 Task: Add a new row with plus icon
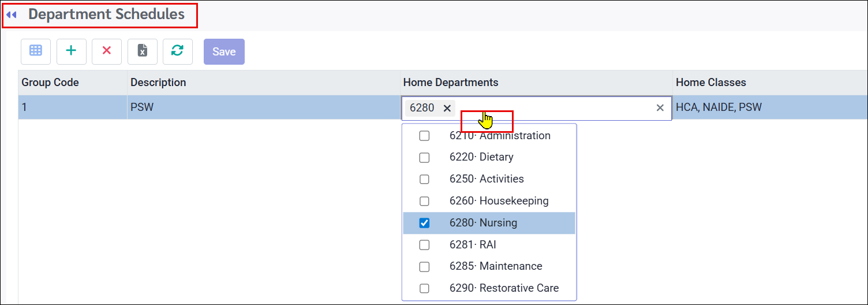(x=71, y=51)
